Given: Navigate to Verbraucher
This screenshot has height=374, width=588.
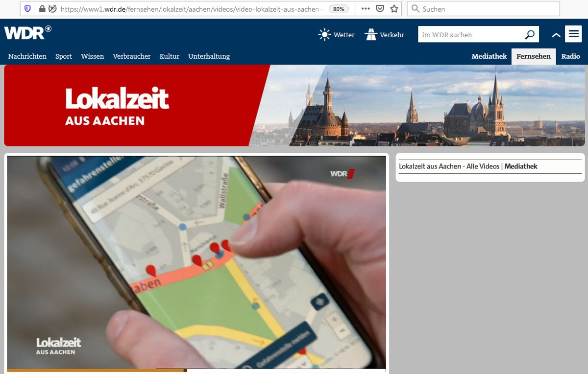Looking at the screenshot, I should [132, 56].
